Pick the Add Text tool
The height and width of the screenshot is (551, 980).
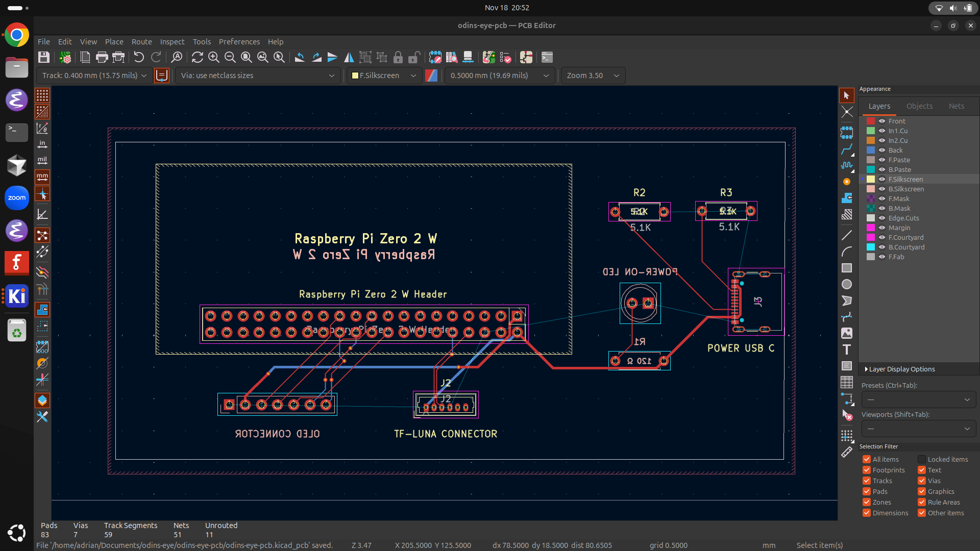pos(847,349)
